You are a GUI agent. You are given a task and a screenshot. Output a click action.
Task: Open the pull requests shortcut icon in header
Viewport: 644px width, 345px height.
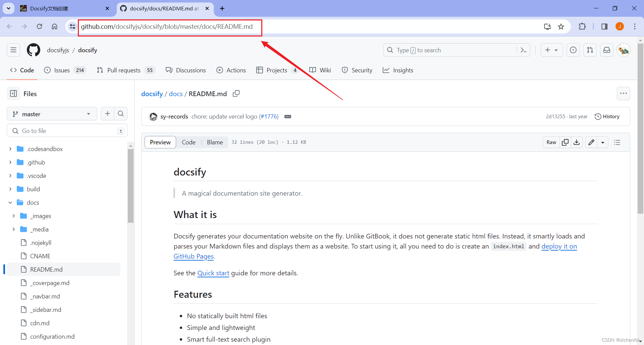(590, 50)
